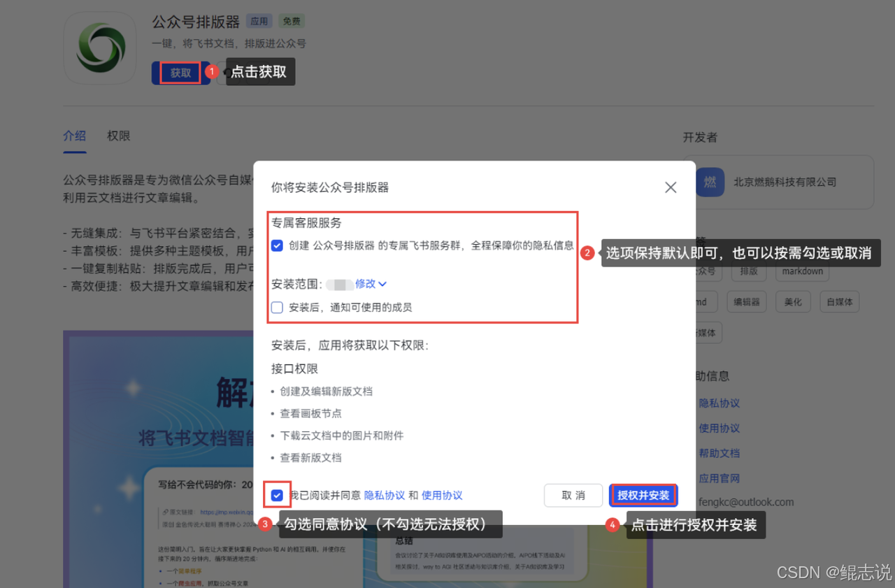The width and height of the screenshot is (895, 588).
Task: Click the fengkc@outlook.com email text
Action: click(746, 502)
